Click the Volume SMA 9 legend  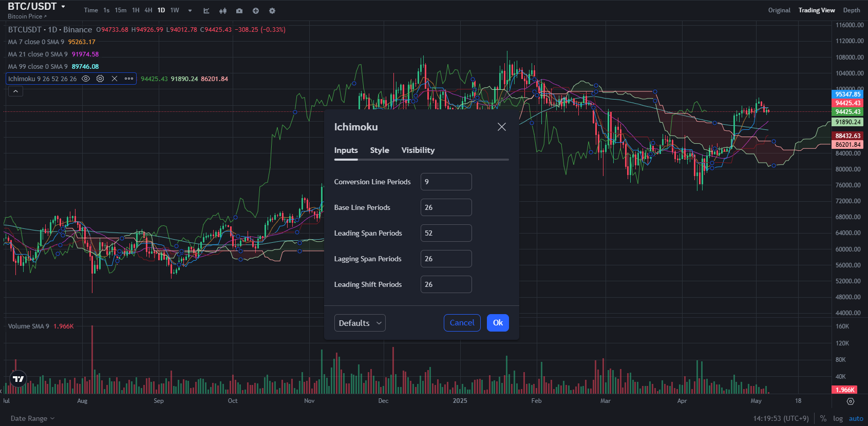[x=29, y=326]
